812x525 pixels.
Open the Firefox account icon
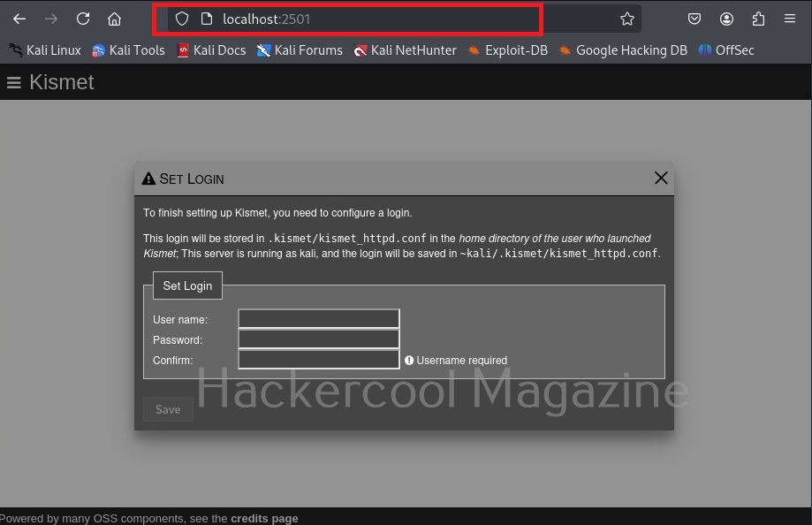click(x=726, y=19)
